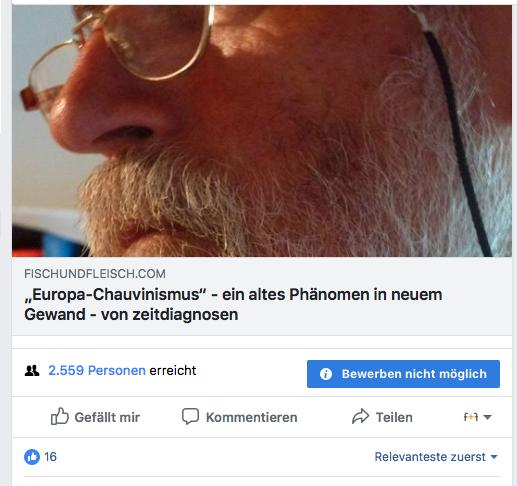Click the FISCHUNDFLEISCH.COM source link
Screen dimensions: 517x486
(x=95, y=274)
